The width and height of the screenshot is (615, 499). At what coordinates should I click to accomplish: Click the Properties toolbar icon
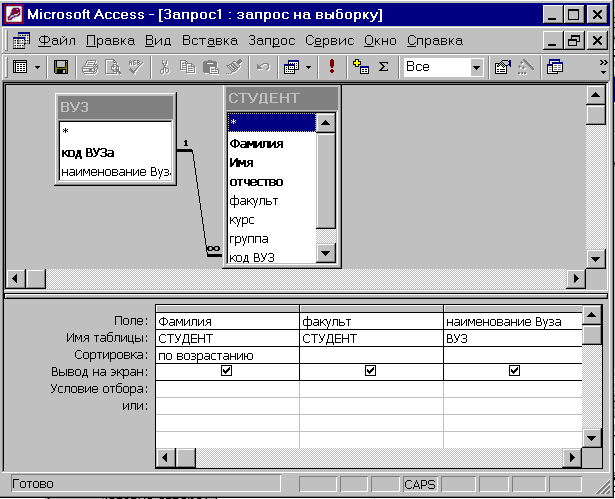coord(503,67)
